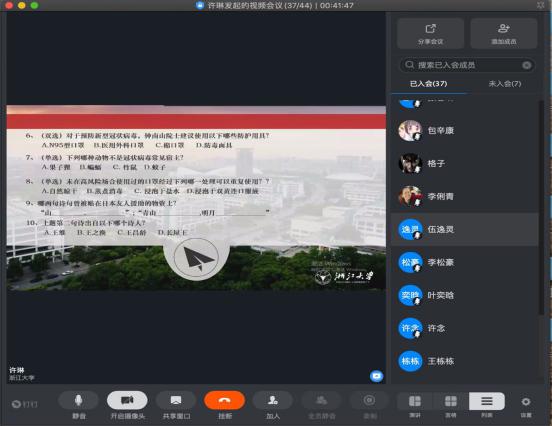
Task: Click 许念's blue avatar
Action: click(x=410, y=328)
